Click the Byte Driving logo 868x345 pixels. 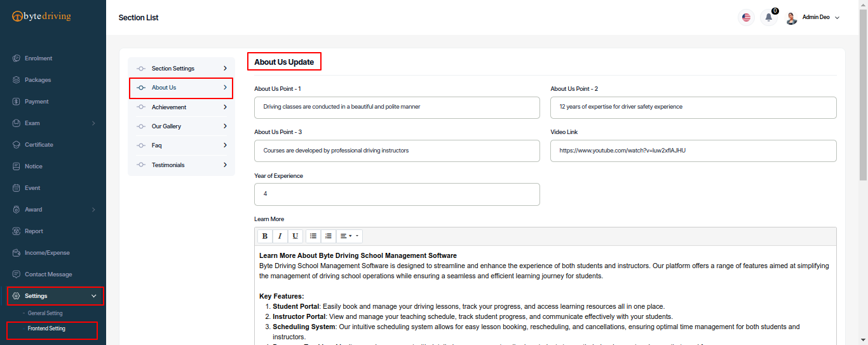coord(42,17)
